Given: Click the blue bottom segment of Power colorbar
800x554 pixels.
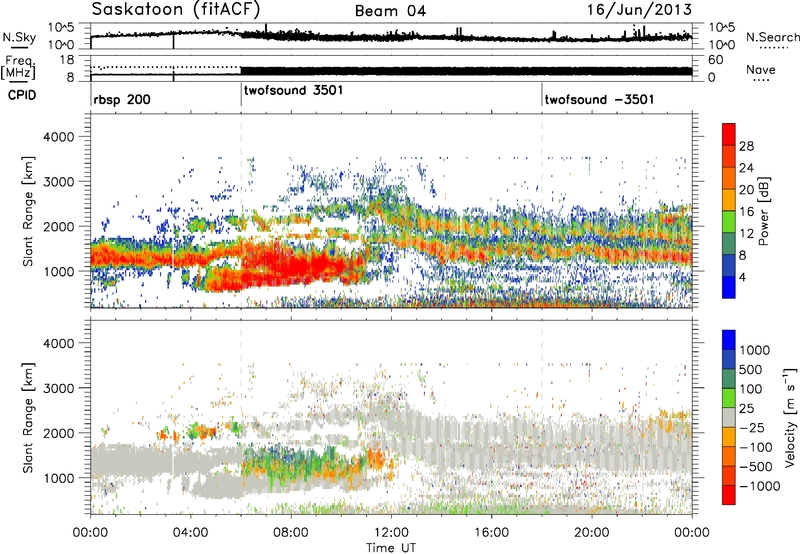Looking at the screenshot, I should tap(729, 287).
